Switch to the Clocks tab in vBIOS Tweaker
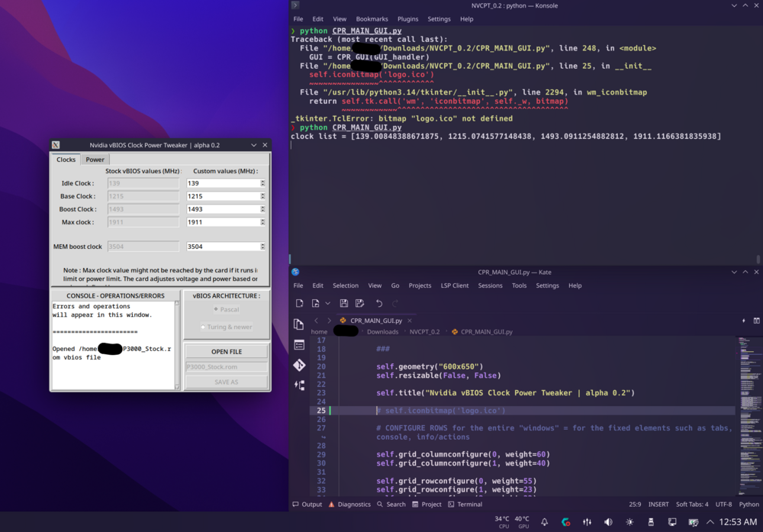Screen dimensions: 763x532 click(66, 160)
